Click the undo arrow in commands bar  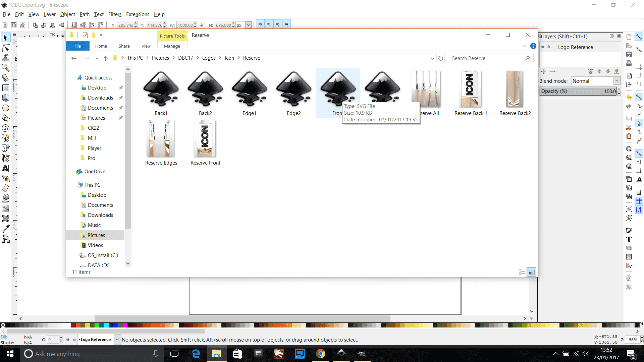pos(629,97)
